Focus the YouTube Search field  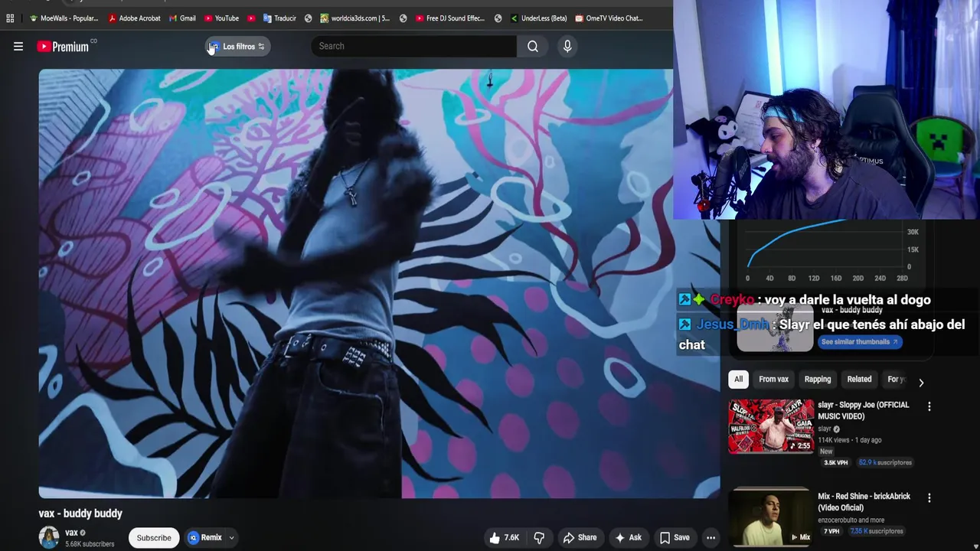coord(413,46)
